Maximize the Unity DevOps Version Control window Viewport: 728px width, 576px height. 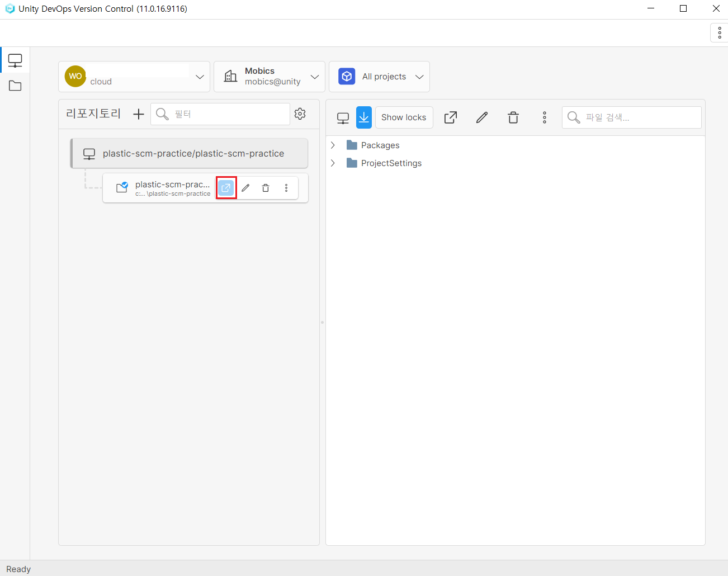pos(683,8)
